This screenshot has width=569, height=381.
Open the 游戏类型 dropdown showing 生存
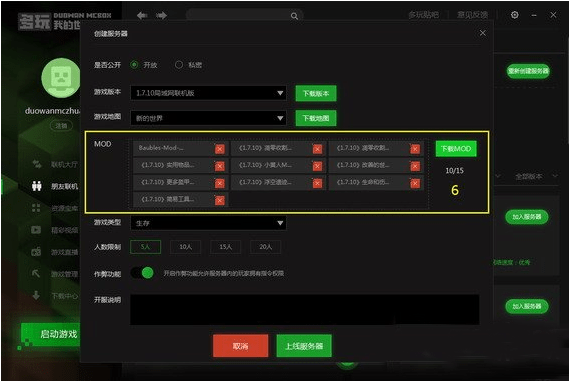[x=208, y=223]
